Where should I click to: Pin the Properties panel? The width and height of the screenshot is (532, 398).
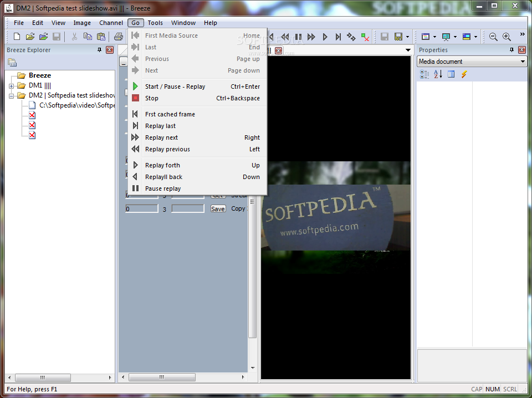511,50
